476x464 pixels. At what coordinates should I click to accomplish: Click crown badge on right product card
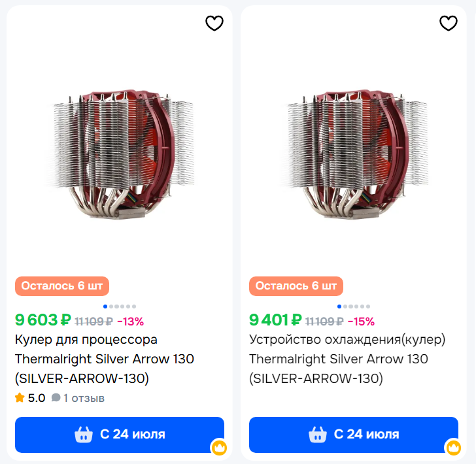pos(452,448)
